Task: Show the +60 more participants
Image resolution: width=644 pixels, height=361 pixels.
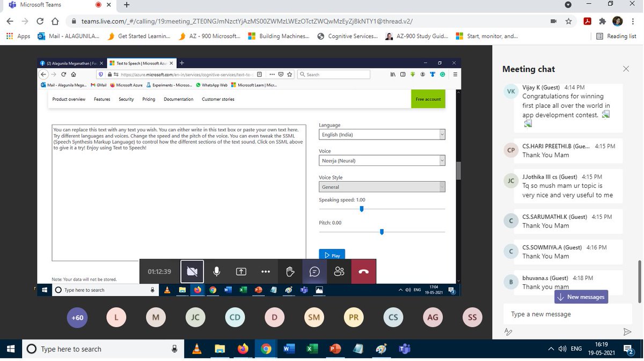Action: coord(77,318)
